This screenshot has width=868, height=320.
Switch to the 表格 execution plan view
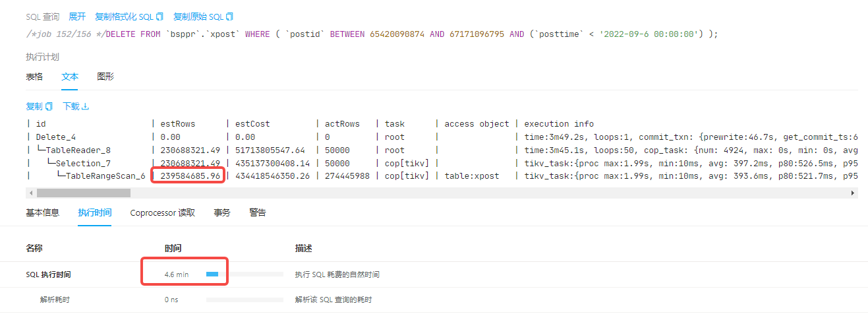click(x=34, y=77)
